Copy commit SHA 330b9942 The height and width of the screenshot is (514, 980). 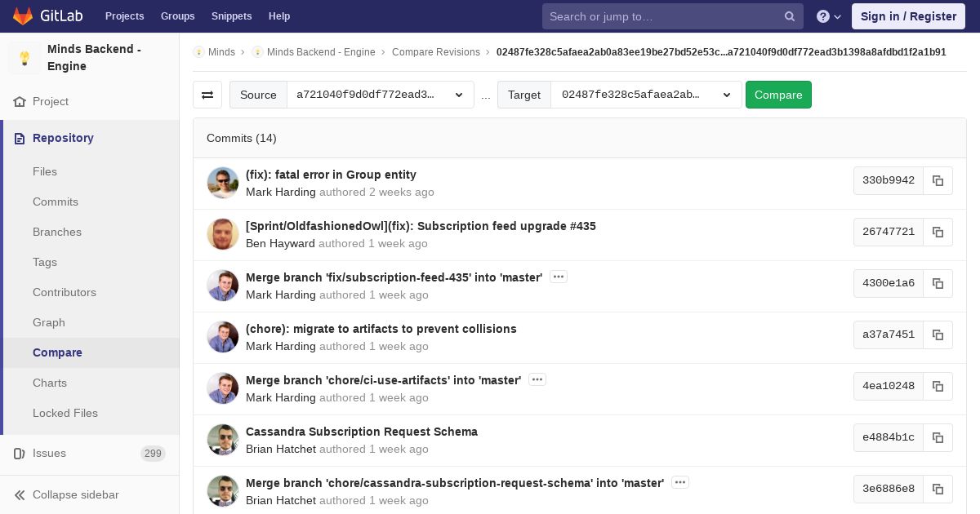(938, 180)
